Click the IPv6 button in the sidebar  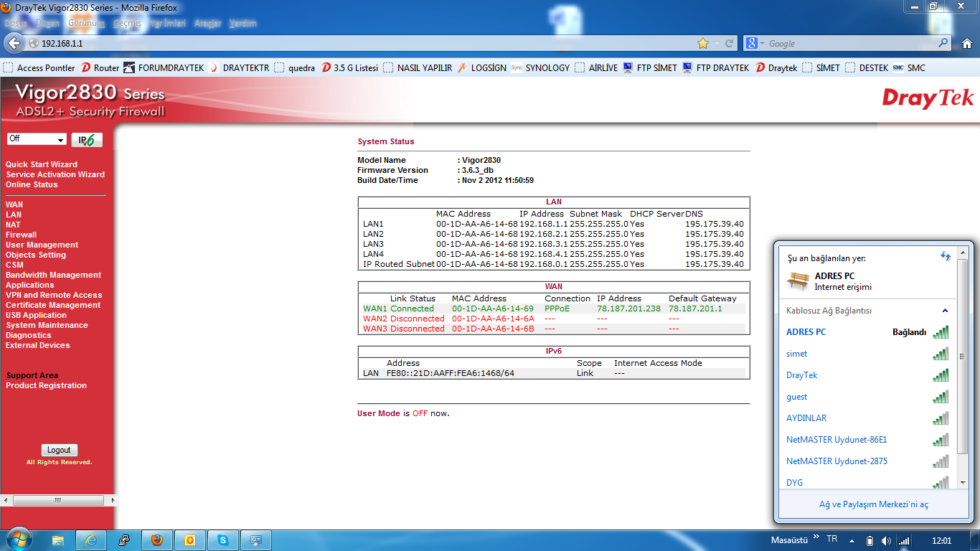86,140
